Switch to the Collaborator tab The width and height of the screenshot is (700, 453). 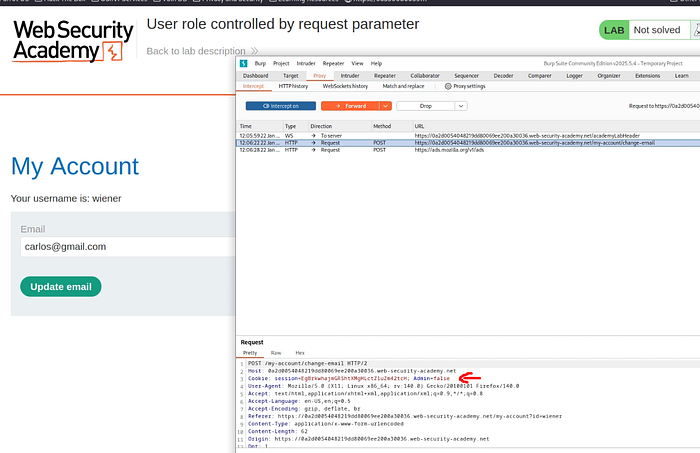[425, 76]
